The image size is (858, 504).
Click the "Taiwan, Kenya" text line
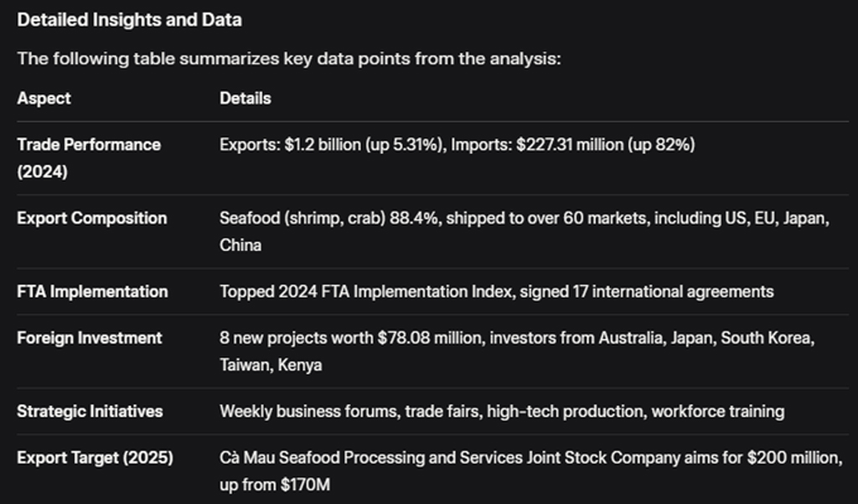point(271,365)
